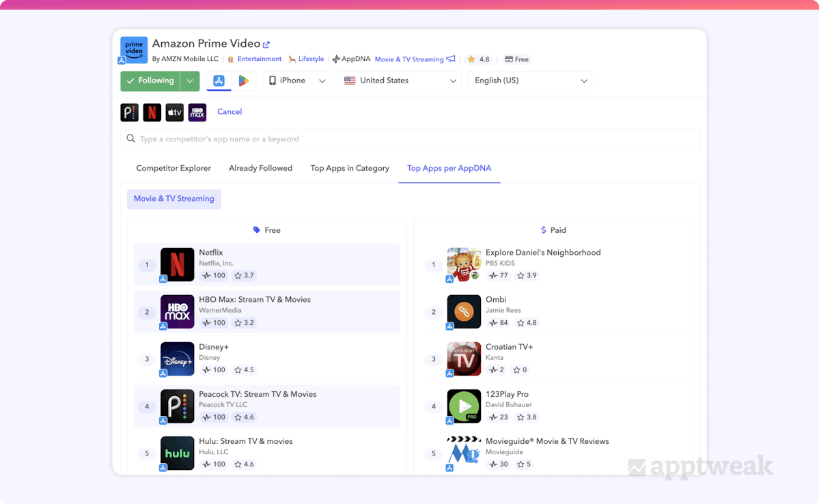
Task: Select the App Store platform icon
Action: point(219,81)
